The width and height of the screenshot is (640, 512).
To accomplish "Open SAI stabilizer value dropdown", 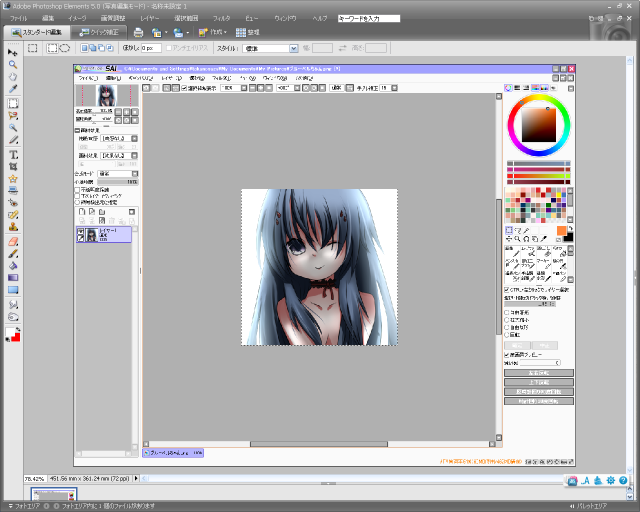I will click(x=394, y=88).
